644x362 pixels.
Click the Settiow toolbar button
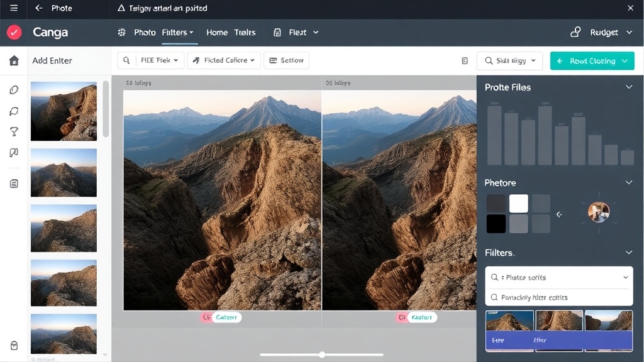[286, 61]
